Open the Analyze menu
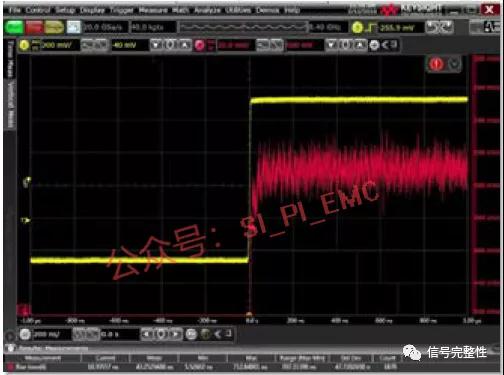Screen dimensions: 504x375 207,10
